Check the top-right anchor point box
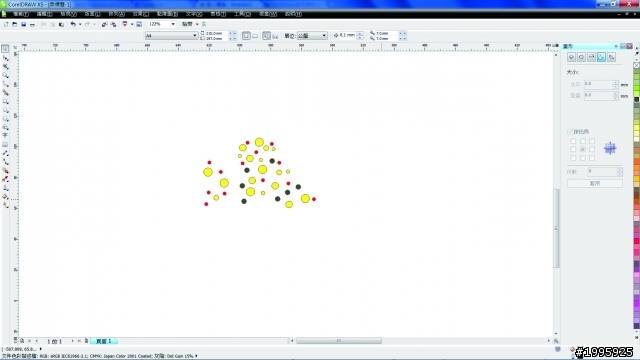Screen dimensions: 640x360 [x=592, y=141]
